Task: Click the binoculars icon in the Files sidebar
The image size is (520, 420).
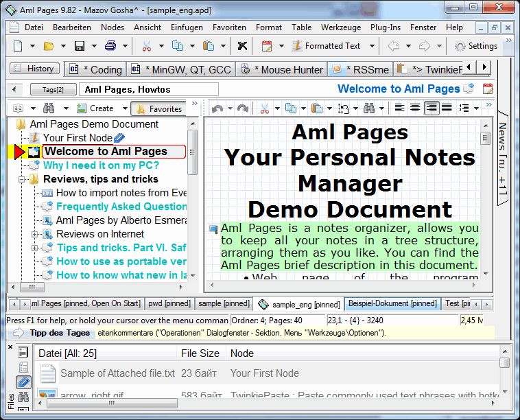Action: 23,397
